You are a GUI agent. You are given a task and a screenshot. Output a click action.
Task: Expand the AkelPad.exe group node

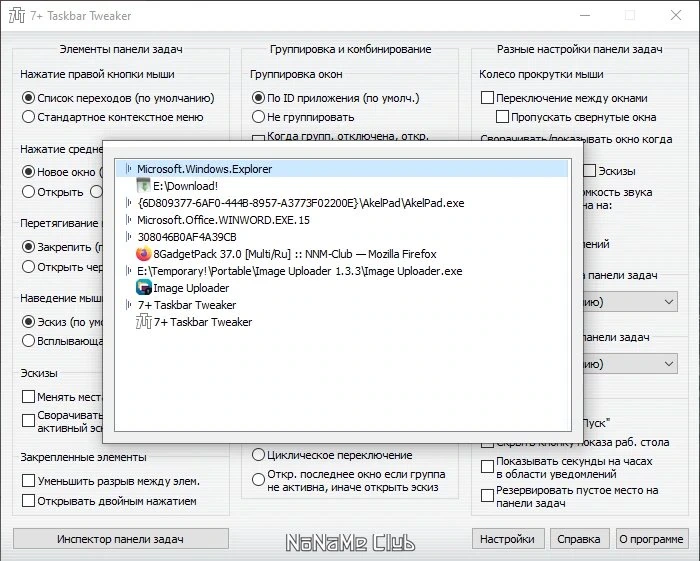pos(129,203)
